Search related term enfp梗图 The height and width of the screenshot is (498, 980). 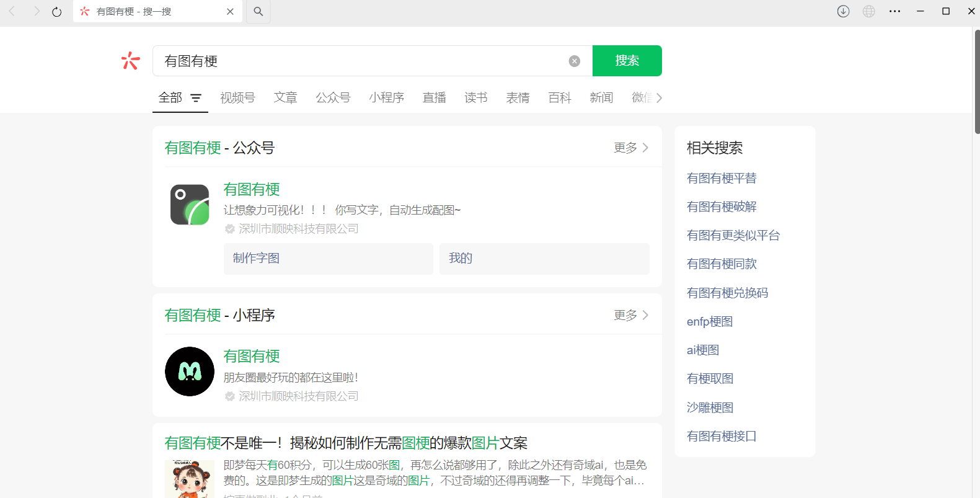click(x=710, y=321)
